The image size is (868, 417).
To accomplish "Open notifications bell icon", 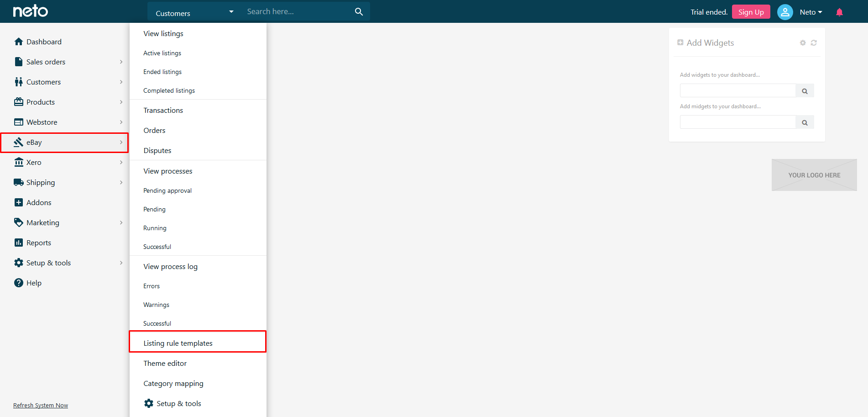I will pos(839,12).
